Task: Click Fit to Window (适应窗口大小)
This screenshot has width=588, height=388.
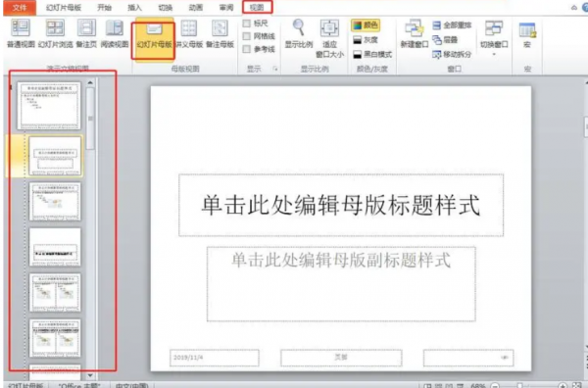Action: (329, 38)
